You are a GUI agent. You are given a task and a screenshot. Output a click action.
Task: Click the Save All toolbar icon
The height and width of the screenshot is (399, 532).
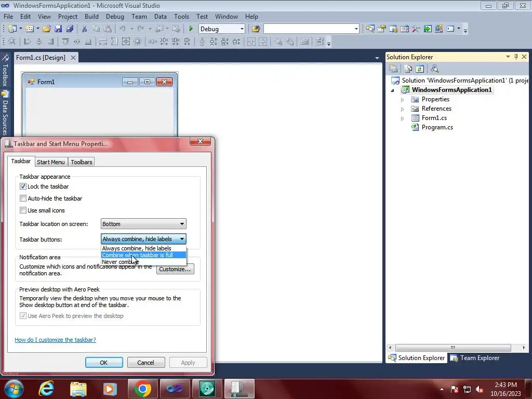tap(70, 29)
